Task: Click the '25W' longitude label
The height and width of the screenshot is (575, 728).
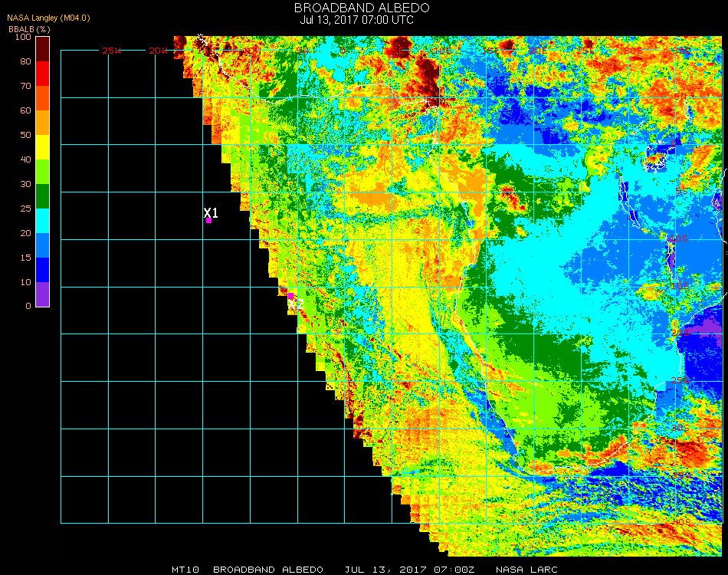Action: [x=111, y=51]
